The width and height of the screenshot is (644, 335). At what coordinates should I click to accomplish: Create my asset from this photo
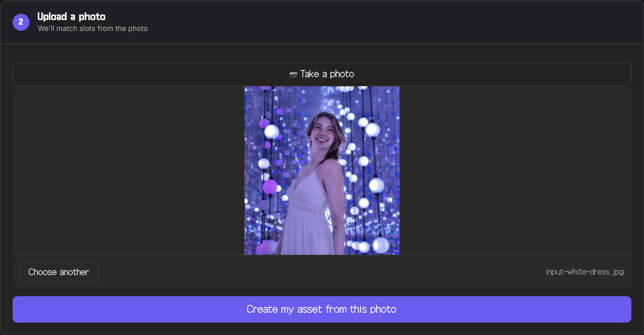(x=322, y=309)
